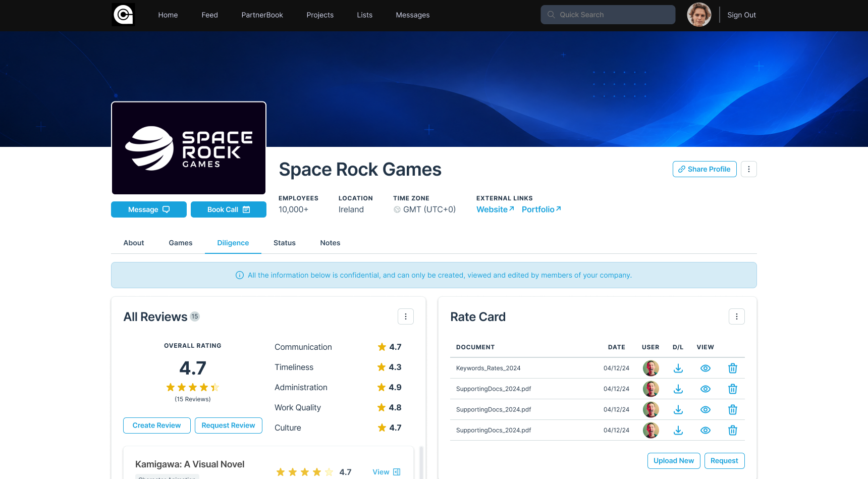868x479 pixels.
Task: Switch to the Status tab
Action: [285, 243]
